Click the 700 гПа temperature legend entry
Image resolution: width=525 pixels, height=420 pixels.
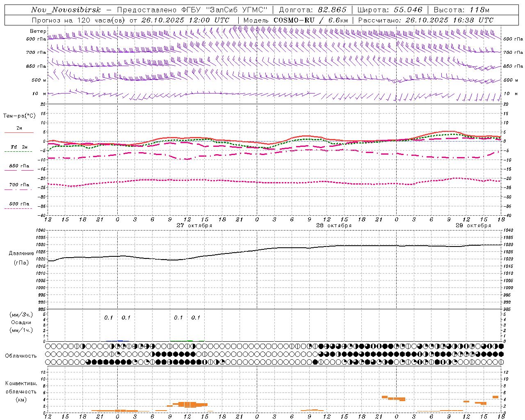(x=19, y=186)
